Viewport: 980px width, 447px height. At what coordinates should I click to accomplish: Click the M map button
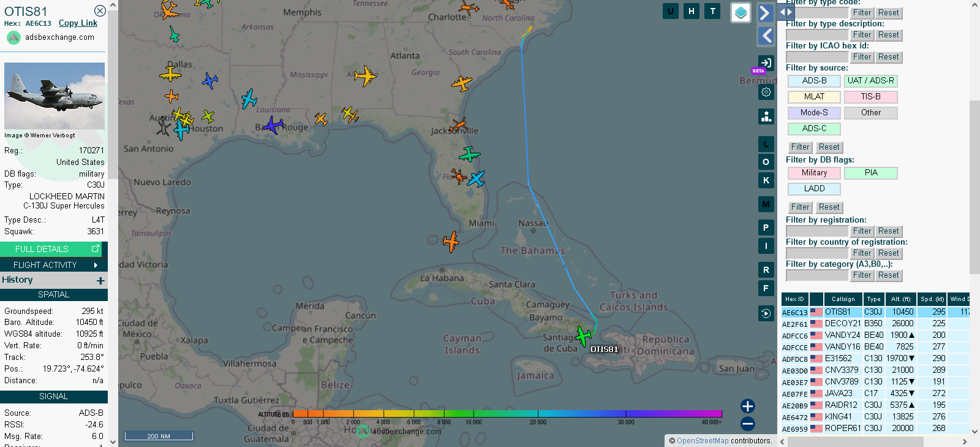coord(766,204)
